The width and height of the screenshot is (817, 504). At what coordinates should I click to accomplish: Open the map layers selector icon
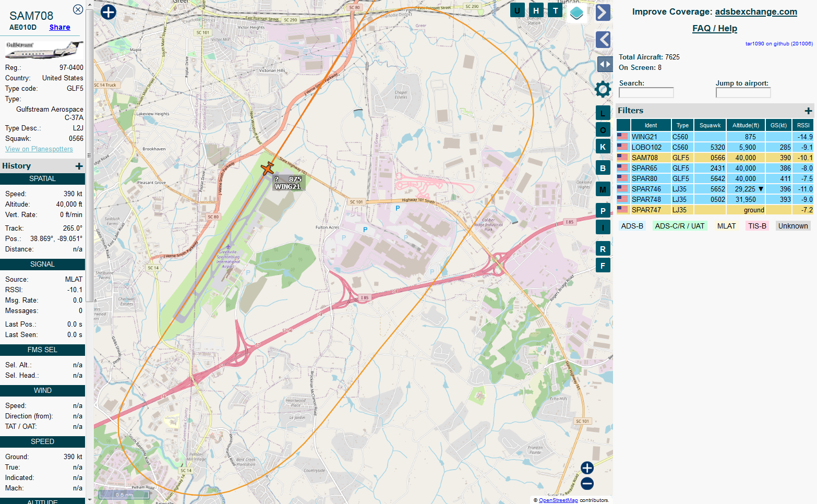pos(576,13)
